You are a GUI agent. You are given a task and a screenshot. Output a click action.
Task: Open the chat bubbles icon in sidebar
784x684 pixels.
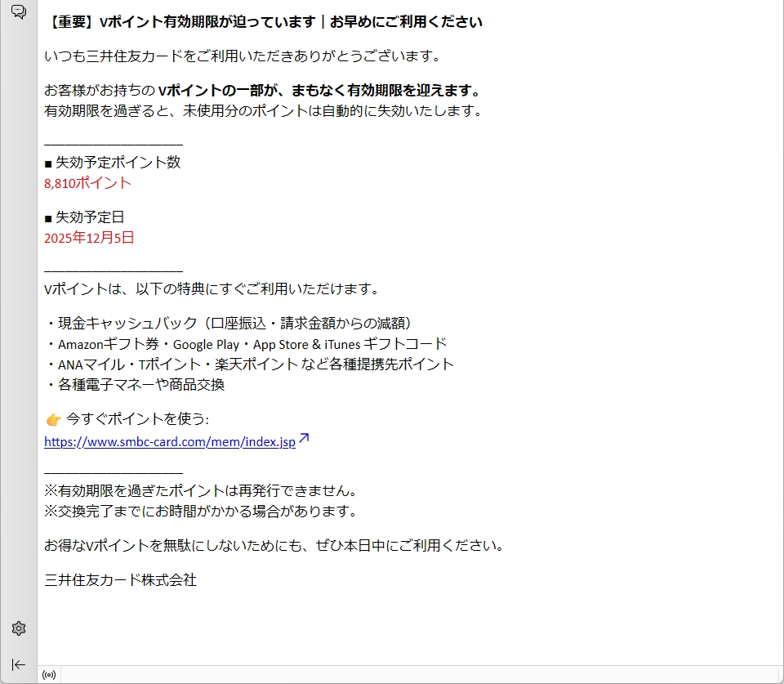tap(18, 12)
